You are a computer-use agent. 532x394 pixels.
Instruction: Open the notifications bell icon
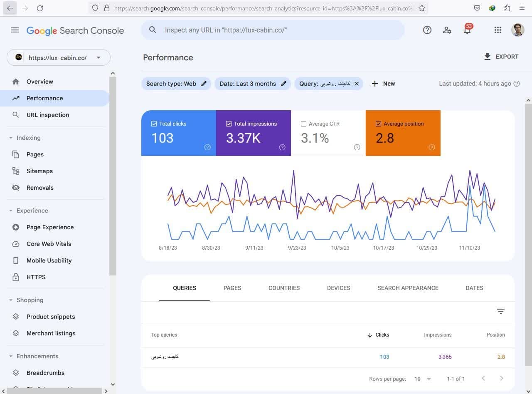(x=467, y=30)
